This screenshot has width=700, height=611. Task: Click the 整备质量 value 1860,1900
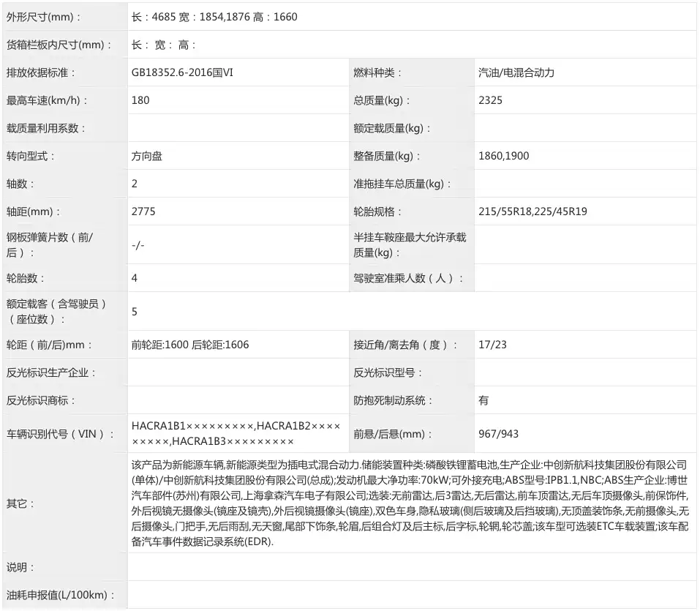pos(503,156)
